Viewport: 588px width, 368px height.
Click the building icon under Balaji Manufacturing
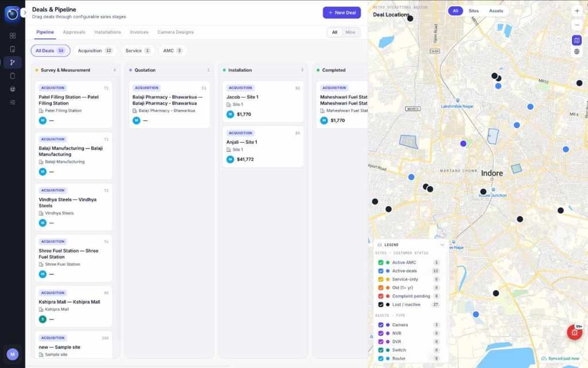pyautogui.click(x=41, y=162)
